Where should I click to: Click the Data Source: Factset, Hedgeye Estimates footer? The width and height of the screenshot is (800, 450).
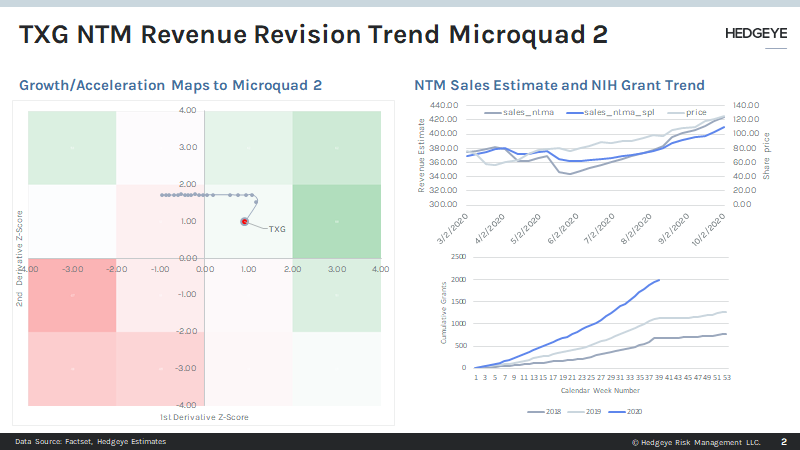90,441
